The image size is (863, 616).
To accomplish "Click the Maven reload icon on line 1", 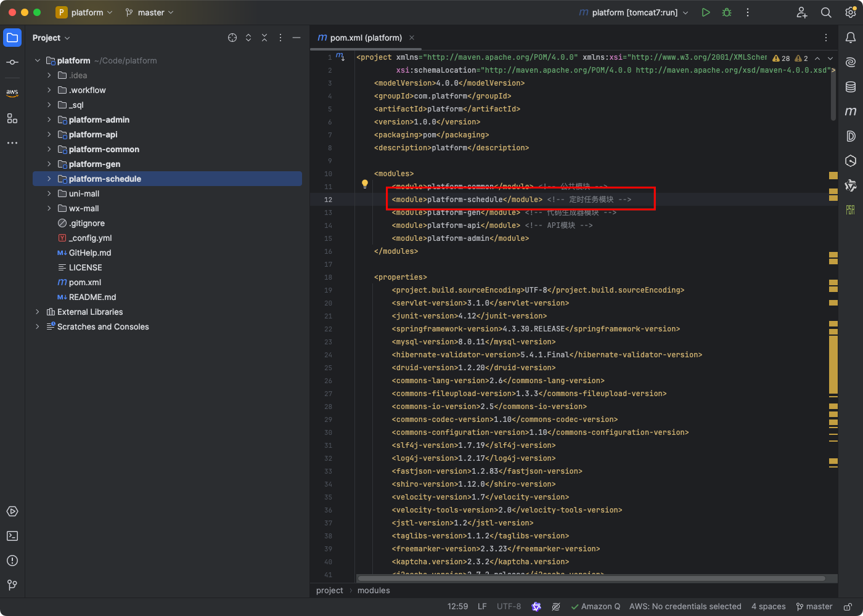I will coord(340,57).
